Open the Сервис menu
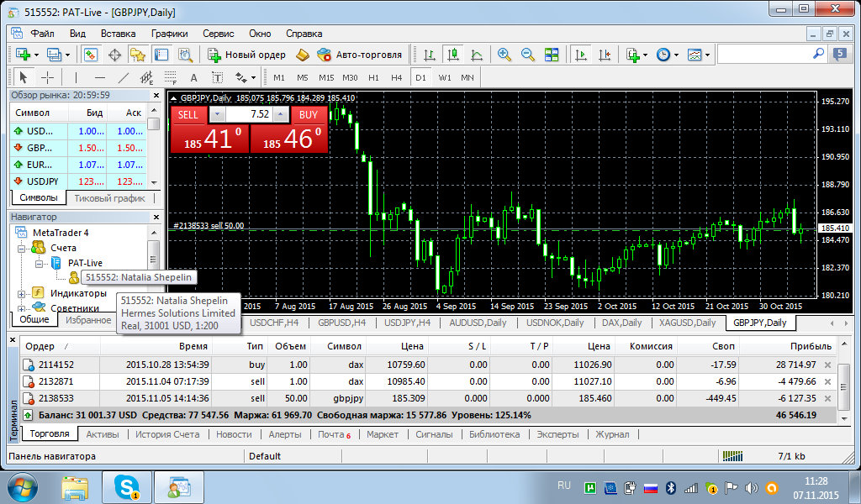The height and width of the screenshot is (504, 861). (x=219, y=34)
